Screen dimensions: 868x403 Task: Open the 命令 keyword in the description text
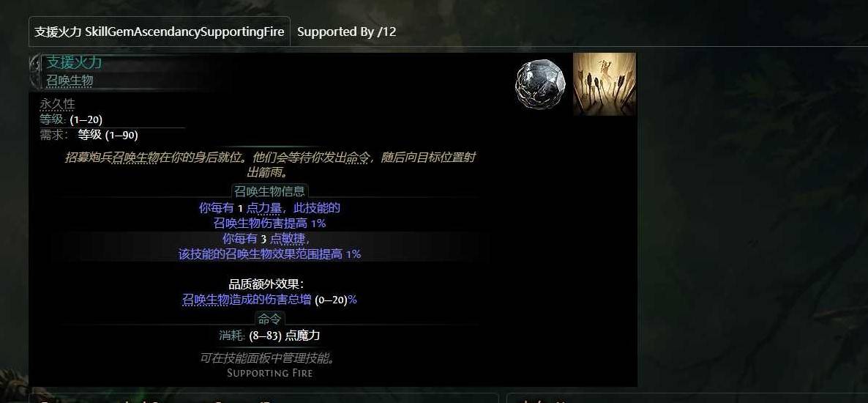pos(358,158)
